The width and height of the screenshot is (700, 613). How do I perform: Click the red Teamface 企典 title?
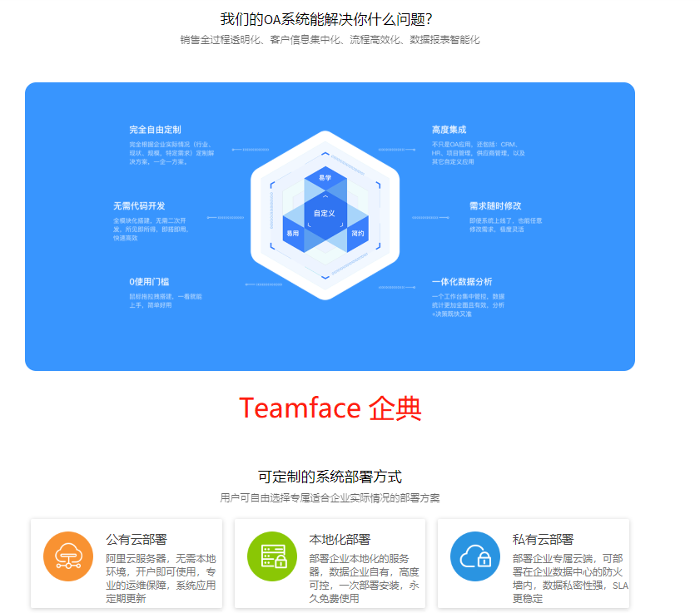[x=332, y=406]
